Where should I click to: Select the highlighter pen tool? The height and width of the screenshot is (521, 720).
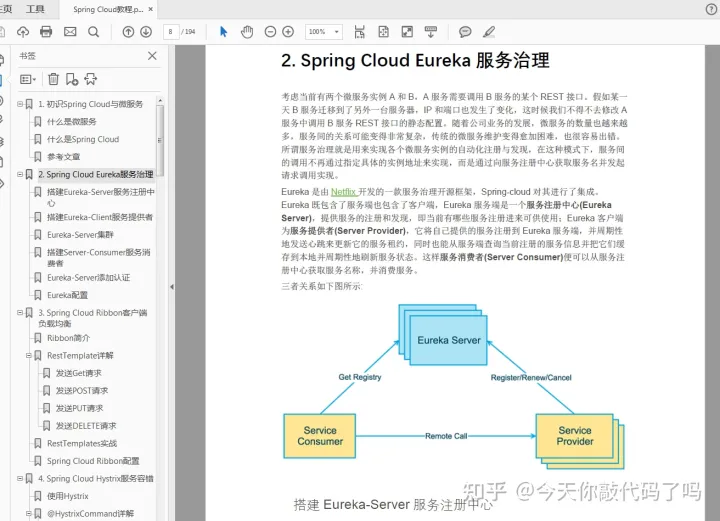click(x=489, y=32)
